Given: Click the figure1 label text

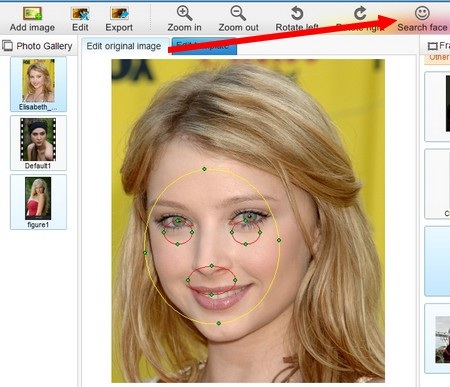Looking at the screenshot, I should click(x=38, y=225).
